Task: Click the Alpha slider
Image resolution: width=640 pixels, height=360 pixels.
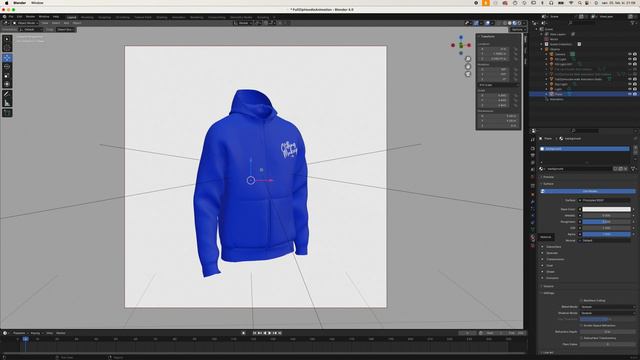Action: [606, 234]
